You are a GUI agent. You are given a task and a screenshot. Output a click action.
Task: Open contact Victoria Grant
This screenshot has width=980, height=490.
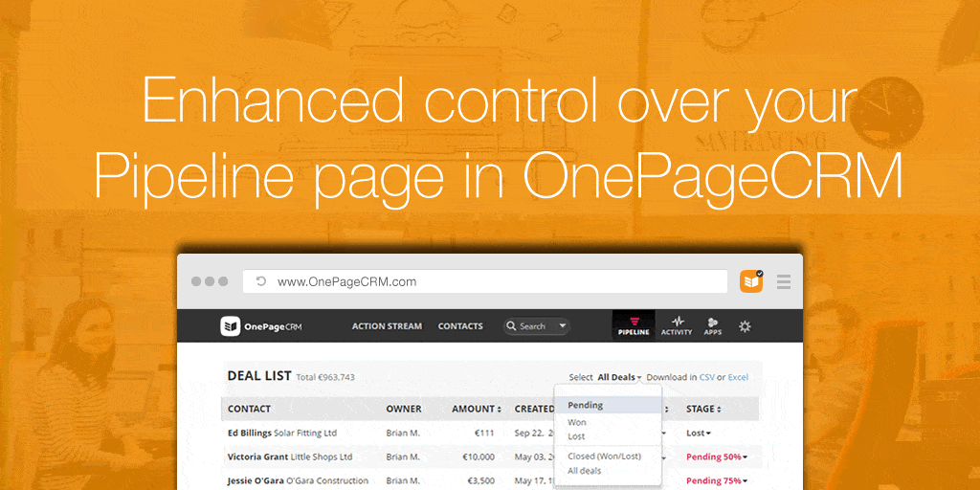pos(257,457)
